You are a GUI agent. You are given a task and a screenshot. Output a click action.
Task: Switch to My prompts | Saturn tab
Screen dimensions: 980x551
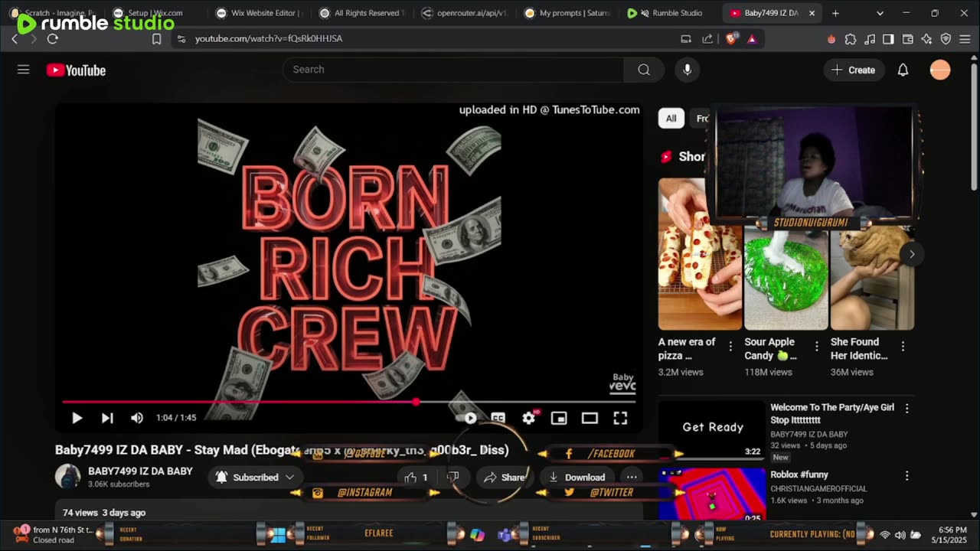pyautogui.click(x=569, y=13)
